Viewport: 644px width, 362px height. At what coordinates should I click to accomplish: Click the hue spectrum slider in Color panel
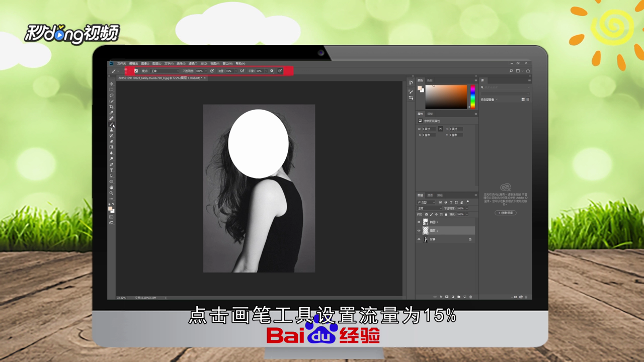pos(472,97)
